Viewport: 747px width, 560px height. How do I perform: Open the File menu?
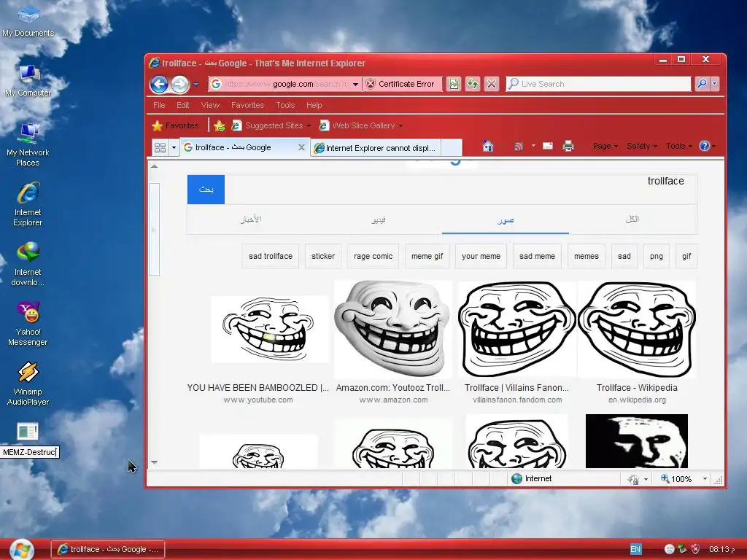159,105
